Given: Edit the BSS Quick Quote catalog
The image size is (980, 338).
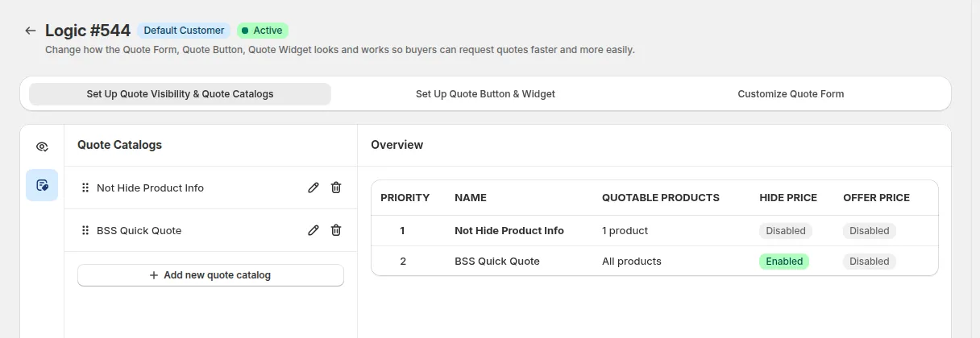Looking at the screenshot, I should (314, 230).
